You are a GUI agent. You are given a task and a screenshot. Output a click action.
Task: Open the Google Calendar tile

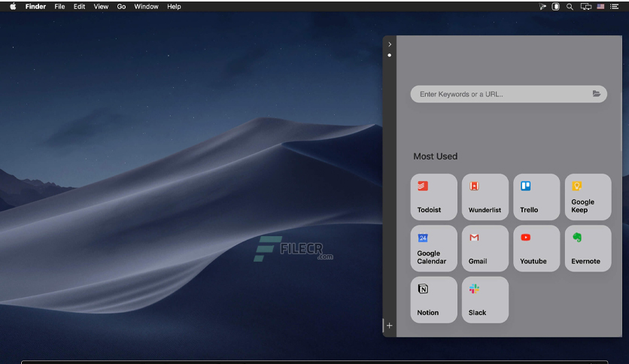pos(433,248)
